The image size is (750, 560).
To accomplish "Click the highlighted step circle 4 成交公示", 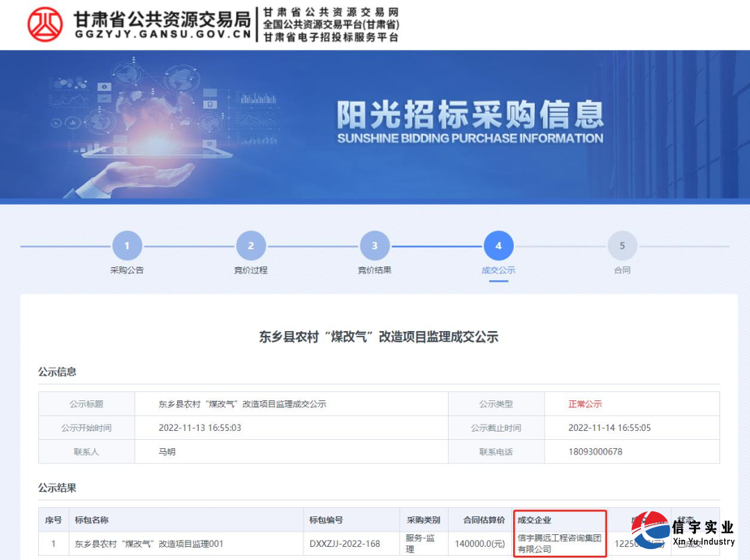I will point(498,245).
